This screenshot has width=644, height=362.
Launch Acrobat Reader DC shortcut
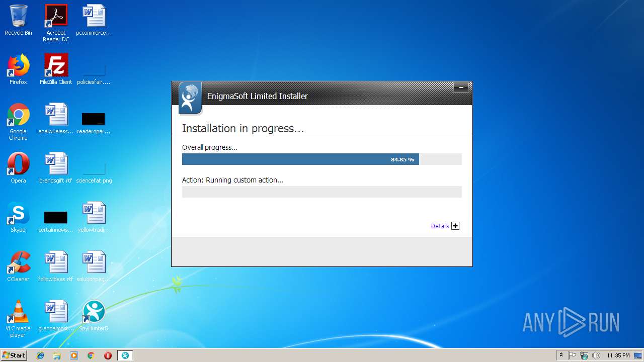[56, 23]
